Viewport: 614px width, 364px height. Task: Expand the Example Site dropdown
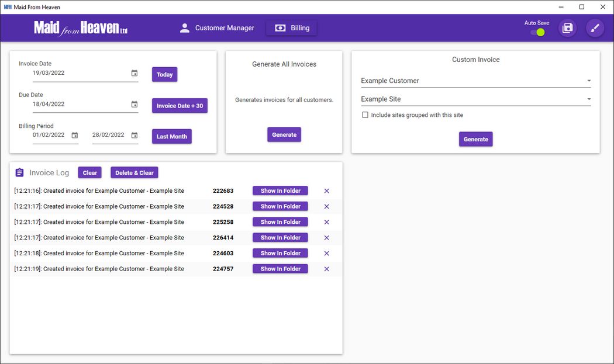pos(588,99)
